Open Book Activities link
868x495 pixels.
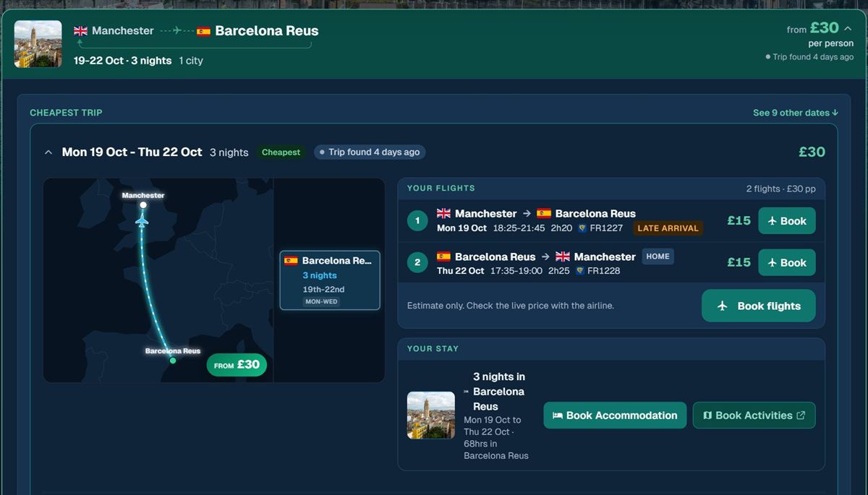(754, 416)
